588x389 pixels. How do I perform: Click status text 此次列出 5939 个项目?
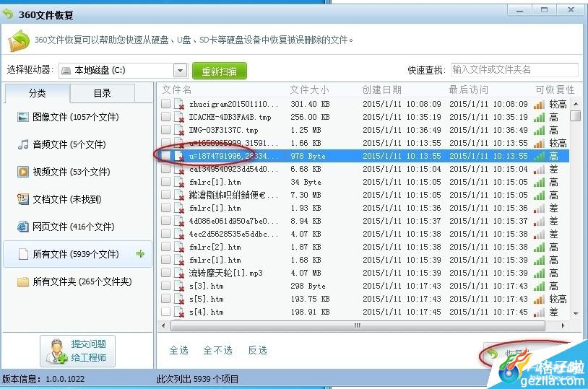(x=198, y=379)
